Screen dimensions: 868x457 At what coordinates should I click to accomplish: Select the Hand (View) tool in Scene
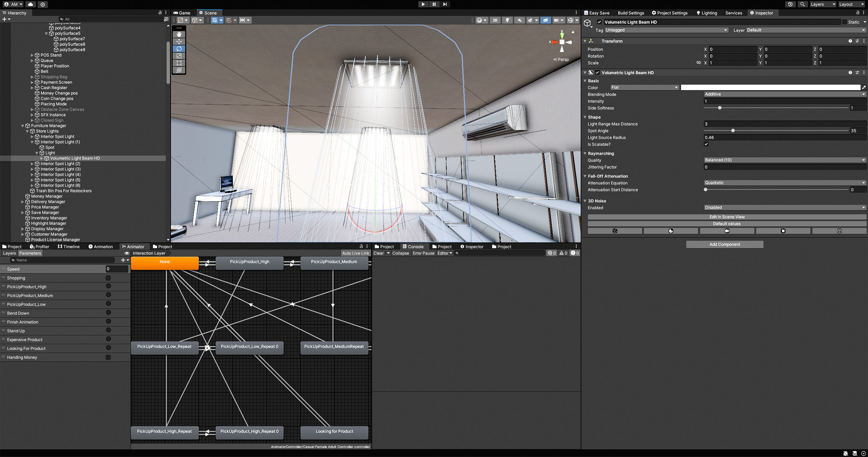pyautogui.click(x=179, y=34)
